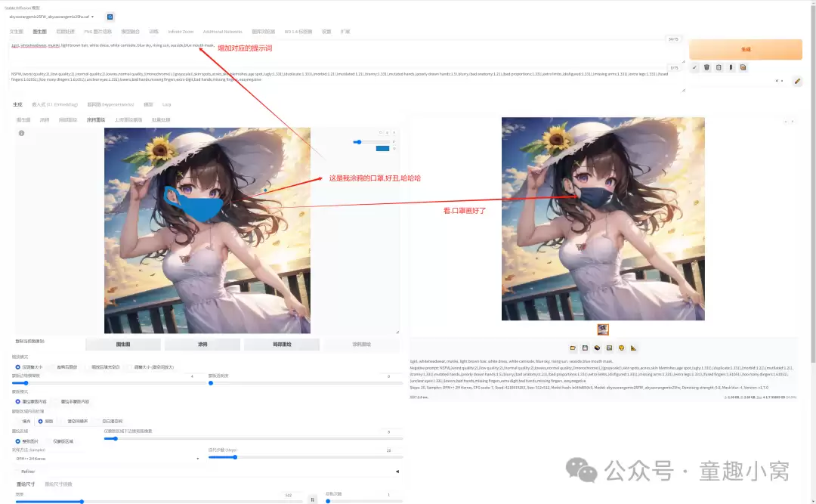The width and height of the screenshot is (816, 504).
Task: Click the orange 生成 generate button
Action: 745,49
